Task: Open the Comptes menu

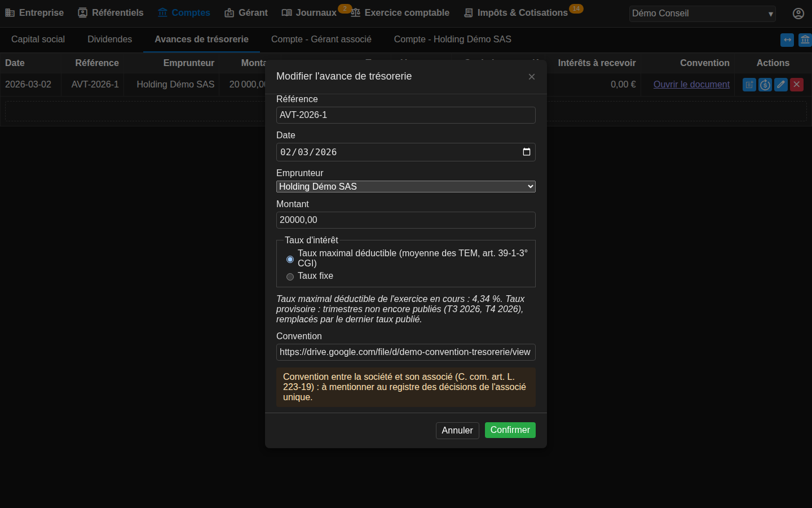Action: 184,13
